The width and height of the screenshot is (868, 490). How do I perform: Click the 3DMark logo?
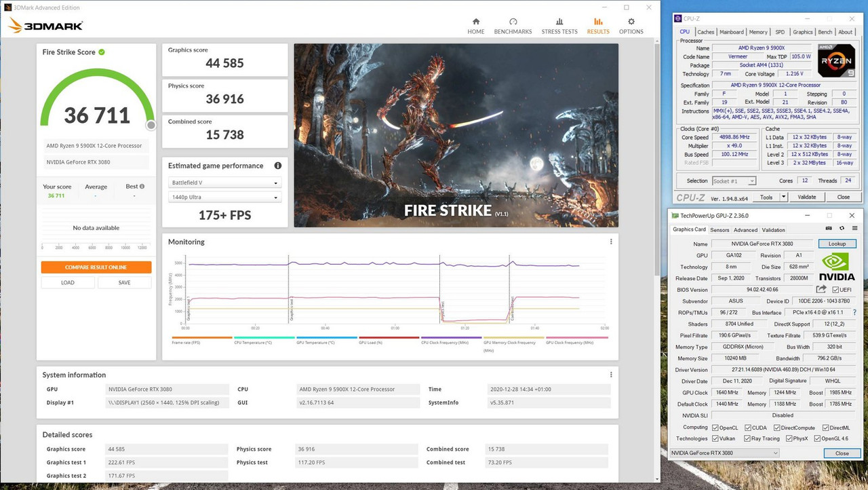pos(45,26)
